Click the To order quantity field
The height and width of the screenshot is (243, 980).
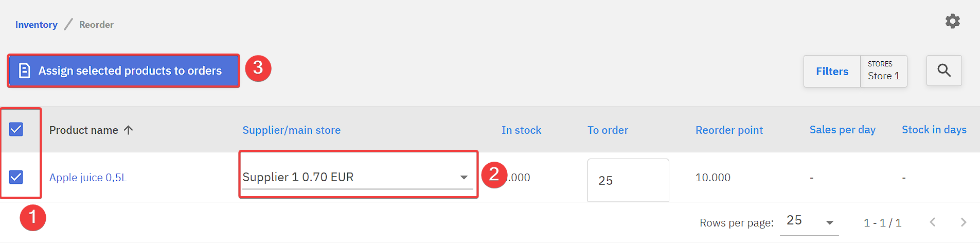pos(628,180)
